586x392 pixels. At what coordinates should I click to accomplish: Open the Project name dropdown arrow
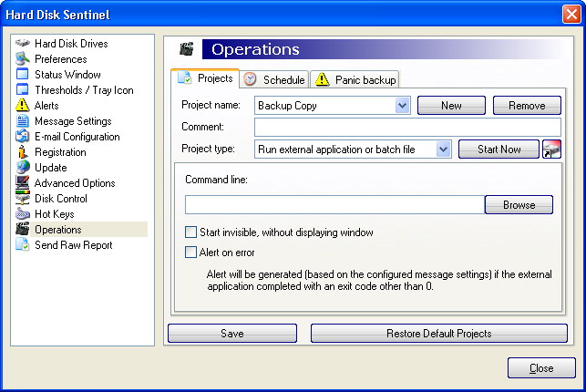click(402, 106)
